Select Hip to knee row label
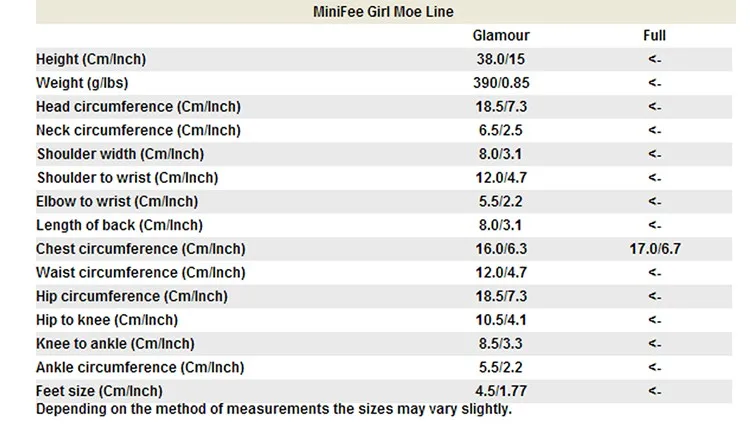The width and height of the screenshot is (750, 428). 107,320
